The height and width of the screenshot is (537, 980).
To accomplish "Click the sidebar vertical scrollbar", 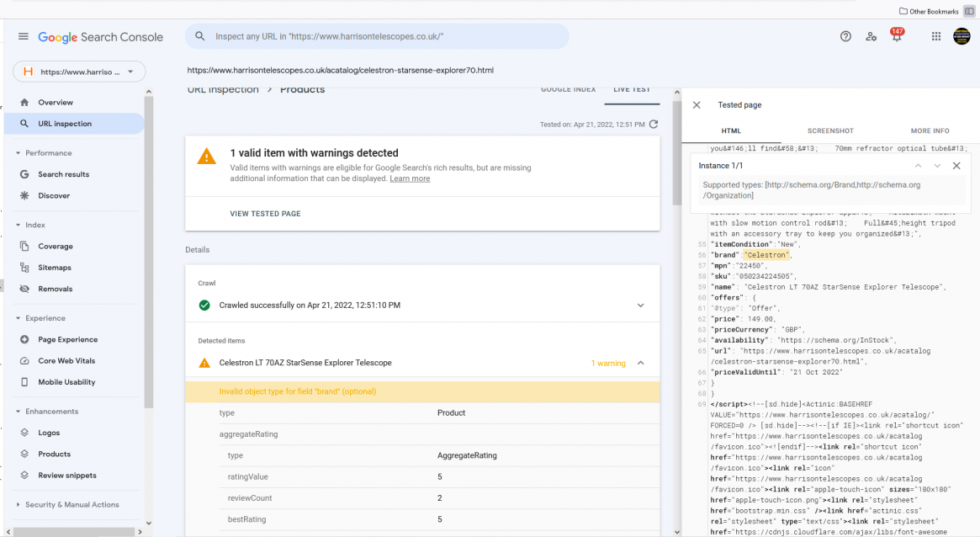I will point(149,250).
